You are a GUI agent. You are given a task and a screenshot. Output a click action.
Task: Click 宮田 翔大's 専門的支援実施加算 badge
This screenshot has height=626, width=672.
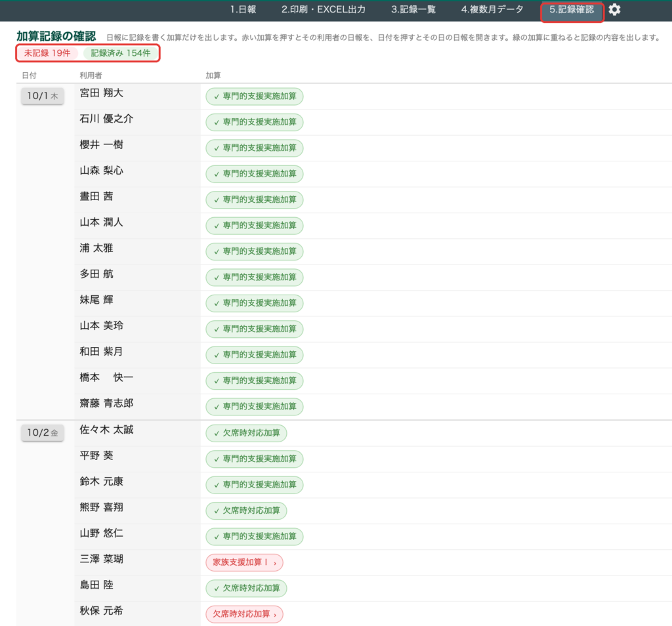255,96
